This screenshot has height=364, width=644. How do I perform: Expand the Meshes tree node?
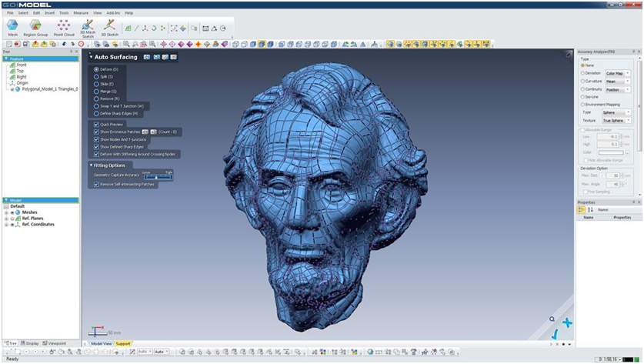pos(7,212)
